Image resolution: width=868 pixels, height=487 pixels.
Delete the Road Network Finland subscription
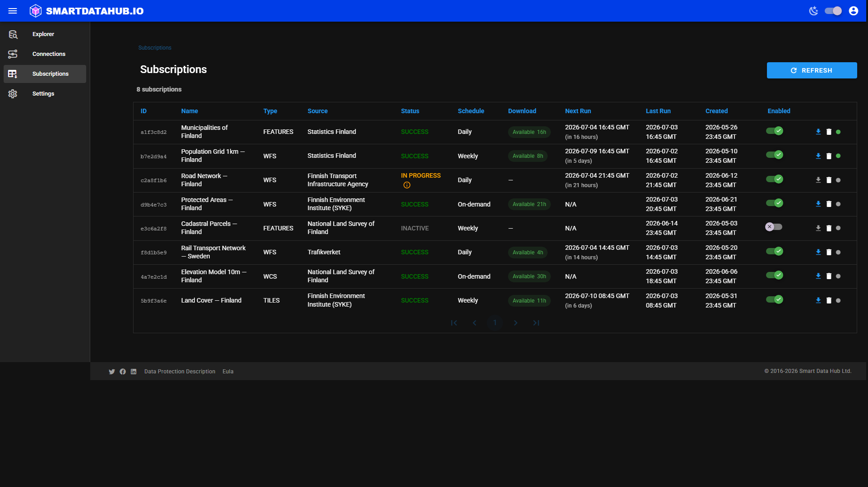point(829,180)
